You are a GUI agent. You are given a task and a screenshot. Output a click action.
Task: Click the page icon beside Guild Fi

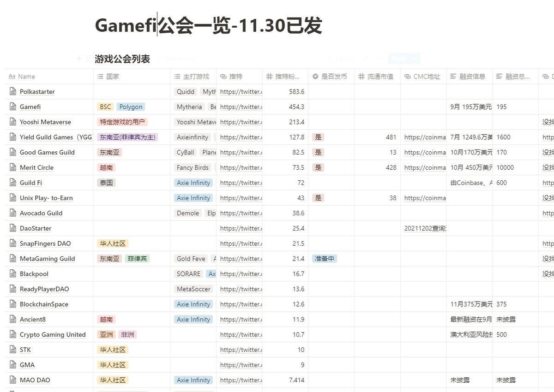[12, 183]
